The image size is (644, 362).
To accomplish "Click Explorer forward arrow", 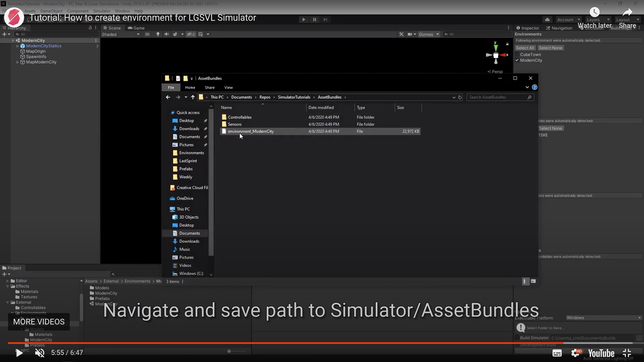I will pyautogui.click(x=178, y=97).
